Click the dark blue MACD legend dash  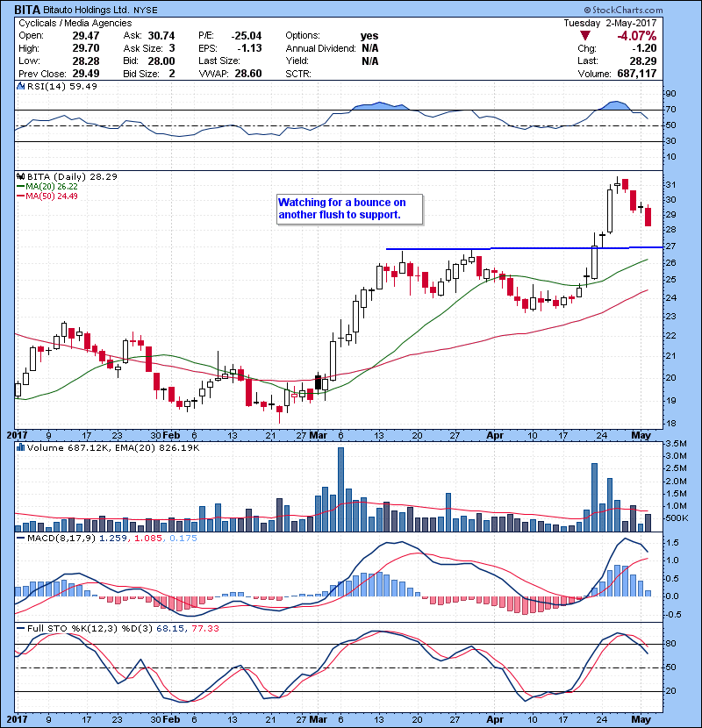coord(20,539)
